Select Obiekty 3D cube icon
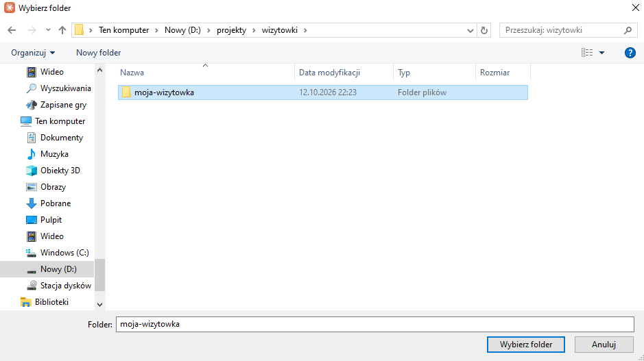The width and height of the screenshot is (644, 361). 32,171
